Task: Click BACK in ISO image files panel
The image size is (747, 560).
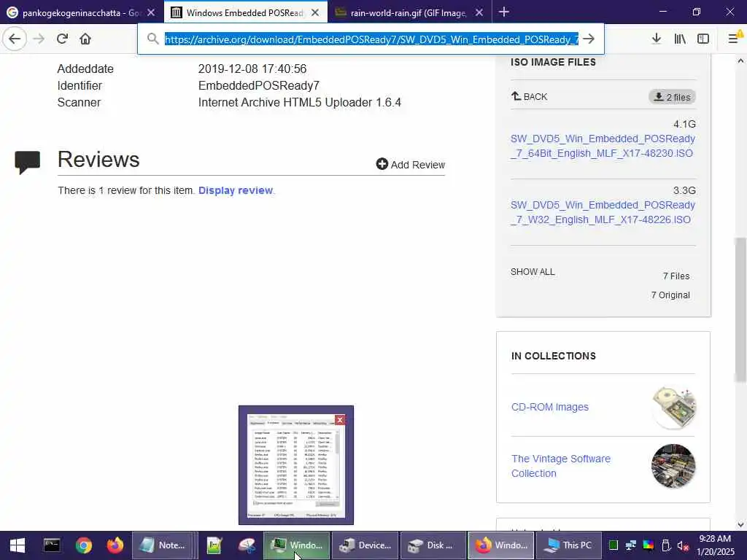Action: pyautogui.click(x=530, y=97)
